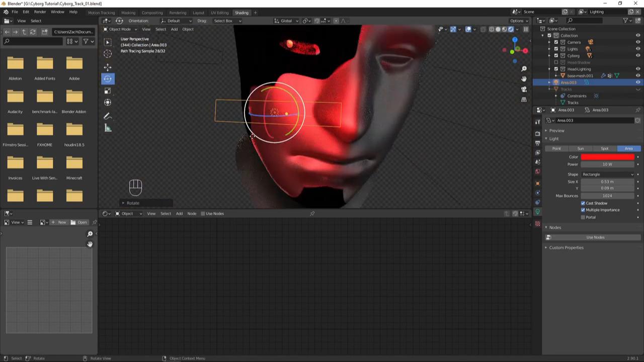The height and width of the screenshot is (362, 644).
Task: Set light type to Point
Action: [556, 148]
